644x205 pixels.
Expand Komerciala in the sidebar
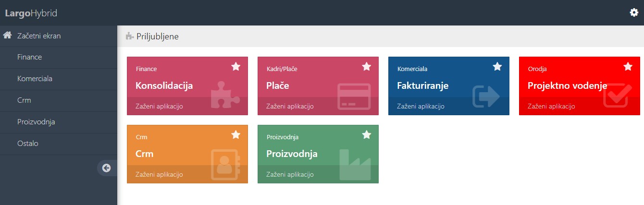[35, 79]
